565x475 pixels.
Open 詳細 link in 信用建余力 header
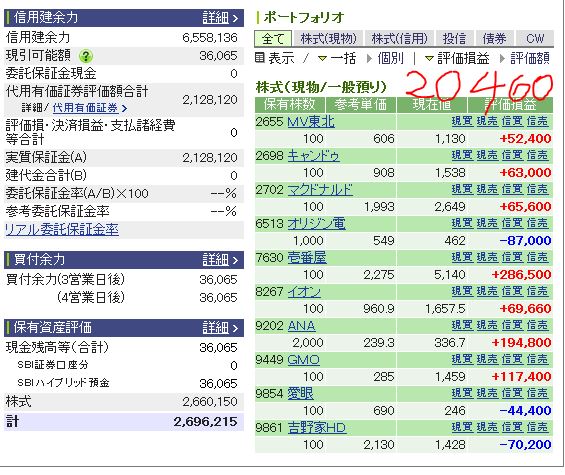click(220, 17)
